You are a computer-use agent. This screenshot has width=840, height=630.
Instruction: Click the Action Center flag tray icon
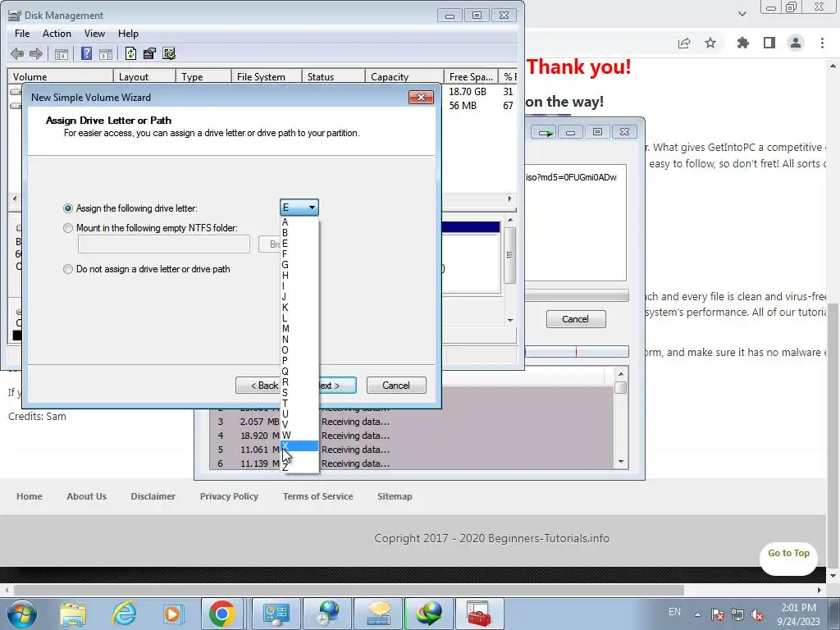(717, 614)
